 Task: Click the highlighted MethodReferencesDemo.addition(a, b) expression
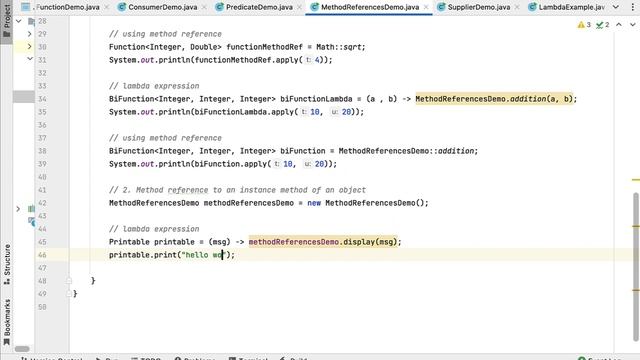pyautogui.click(x=494, y=99)
